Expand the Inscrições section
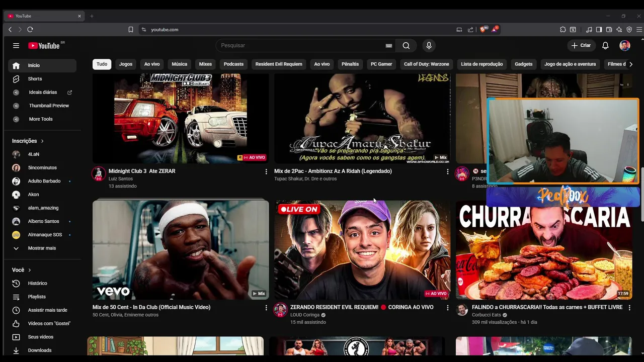The height and width of the screenshot is (362, 644). (x=28, y=141)
